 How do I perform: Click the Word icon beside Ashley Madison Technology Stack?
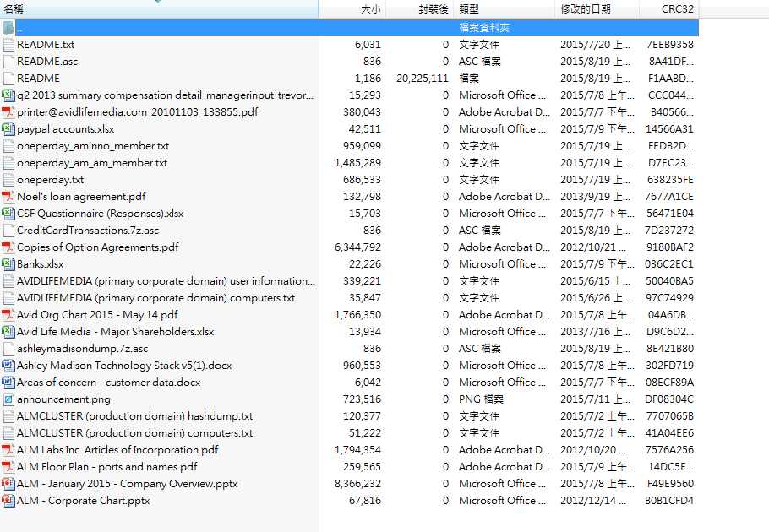click(8, 366)
